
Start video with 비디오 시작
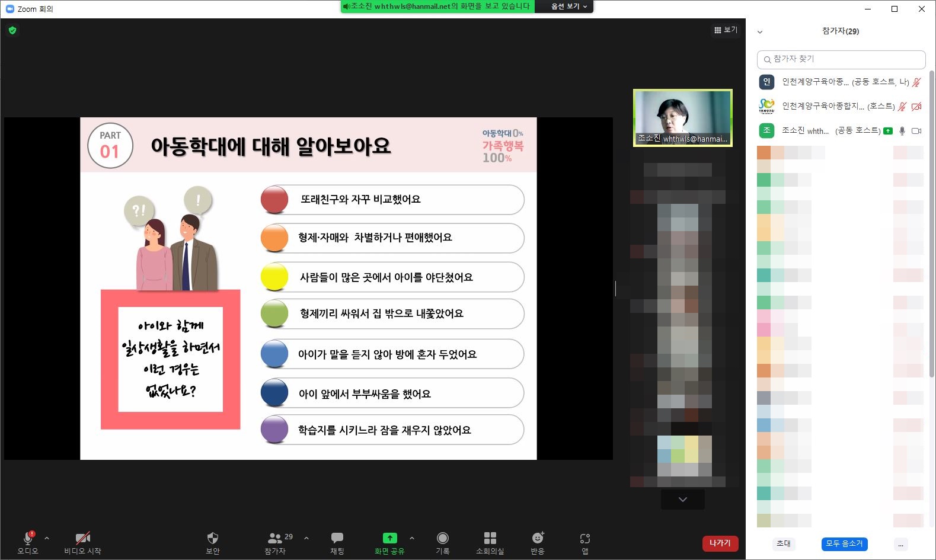82,538
